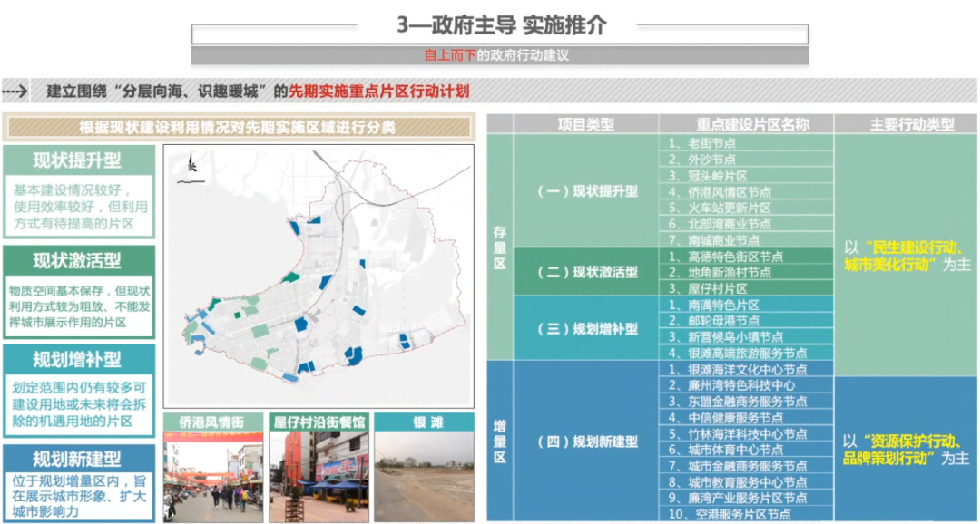Select the row 2、邮轮母港节点

pyautogui.click(x=746, y=321)
